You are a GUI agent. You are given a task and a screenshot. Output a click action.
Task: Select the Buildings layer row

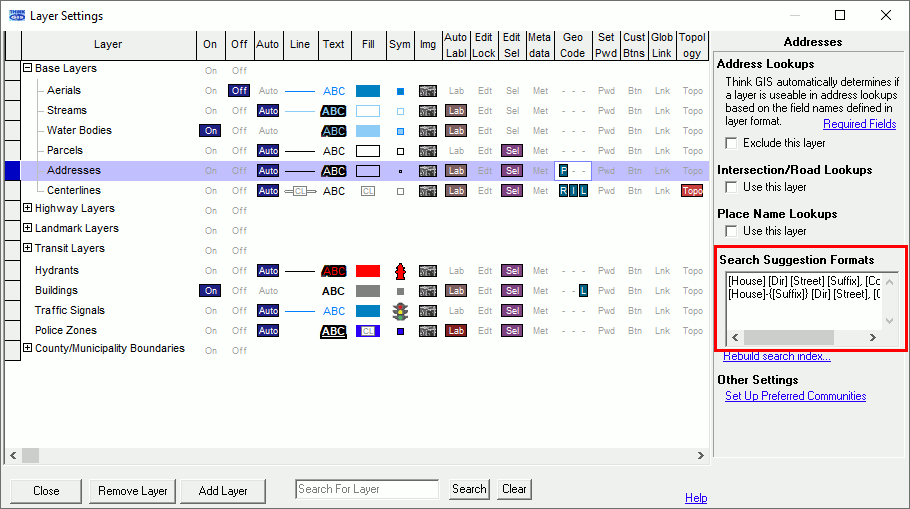56,291
